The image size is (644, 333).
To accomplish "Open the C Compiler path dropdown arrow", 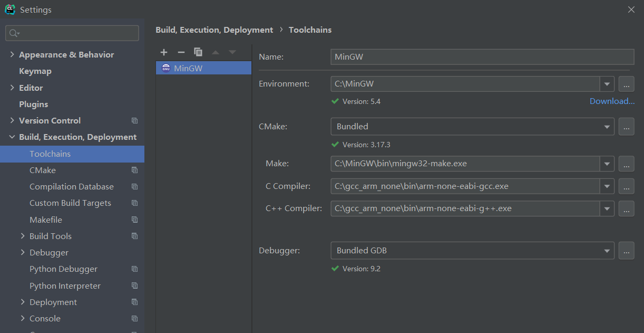I will (x=607, y=186).
